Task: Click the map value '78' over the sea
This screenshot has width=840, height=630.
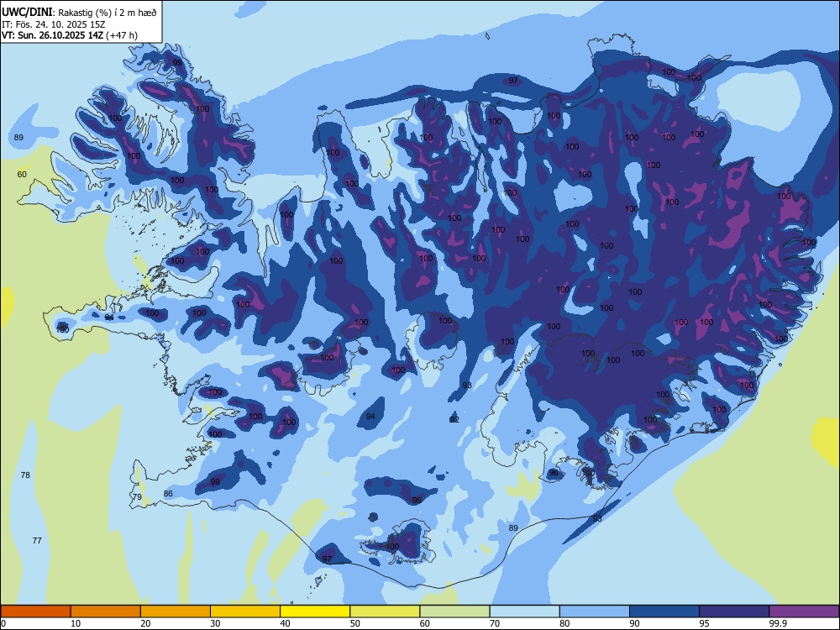Action: tap(25, 475)
